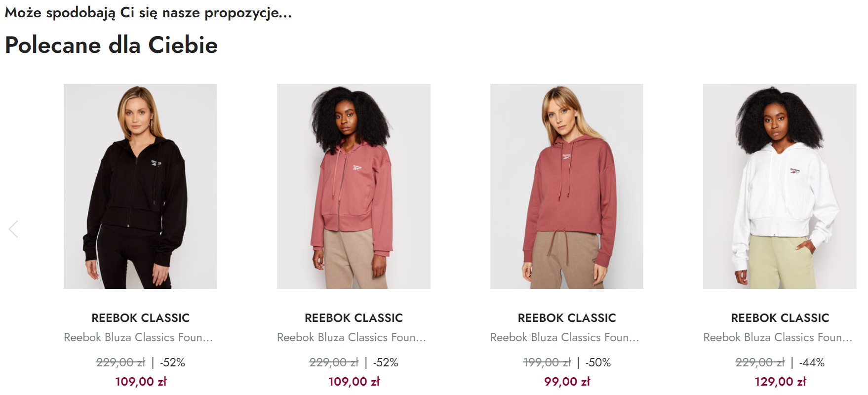This screenshot has width=868, height=395.
Task: Click REEBOK CLASSIC brand under the black hoodie
Action: coord(141,318)
